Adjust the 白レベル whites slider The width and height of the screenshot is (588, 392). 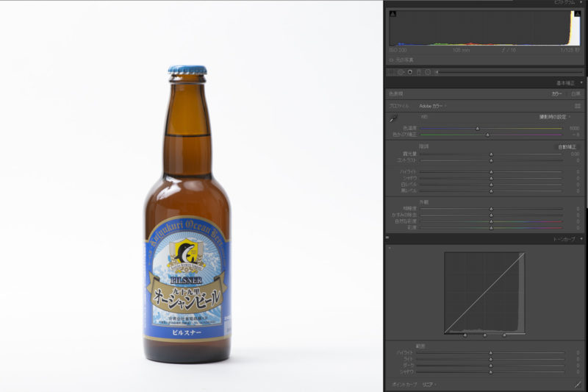click(x=491, y=185)
